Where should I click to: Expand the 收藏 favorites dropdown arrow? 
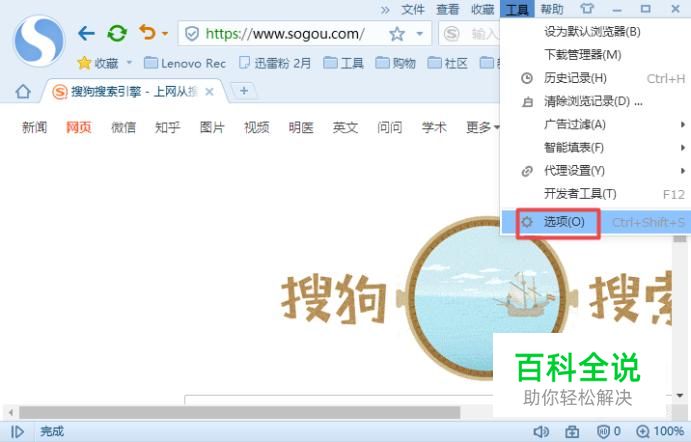129,63
